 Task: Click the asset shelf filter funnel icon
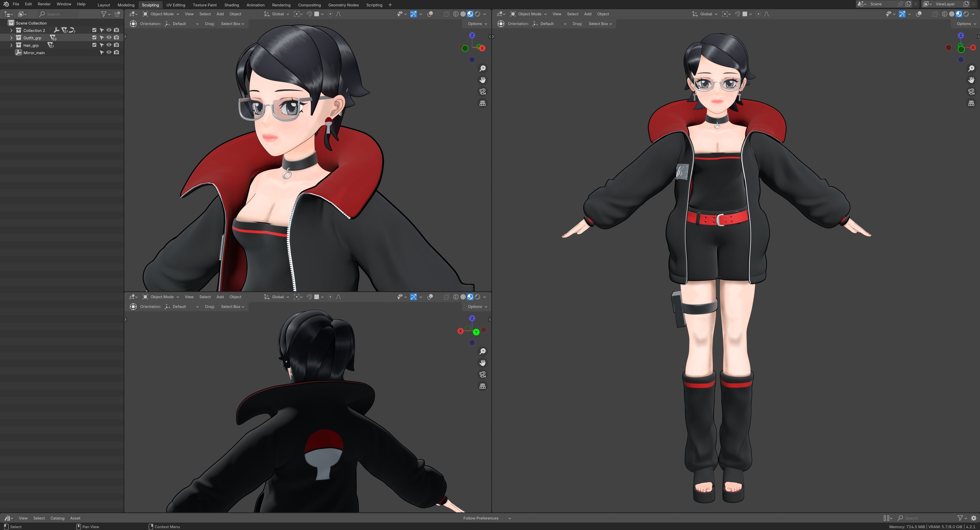960,518
